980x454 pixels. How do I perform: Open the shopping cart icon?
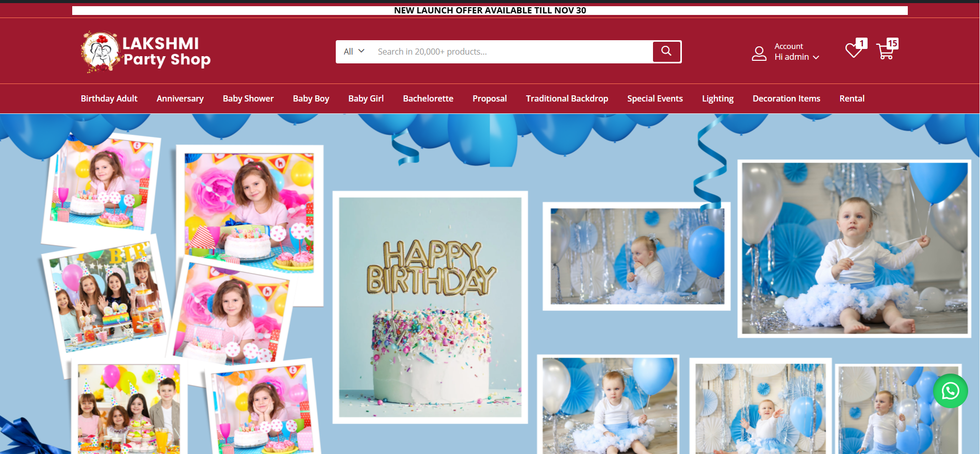click(x=886, y=52)
